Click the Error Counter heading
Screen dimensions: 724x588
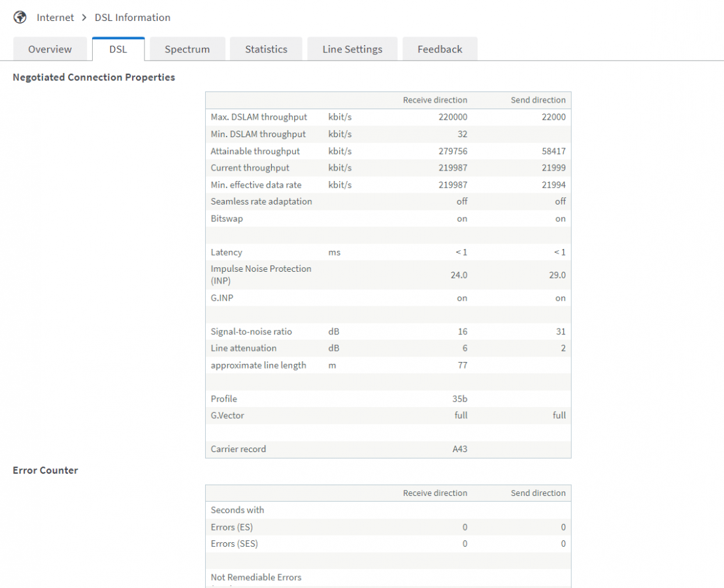pos(45,470)
